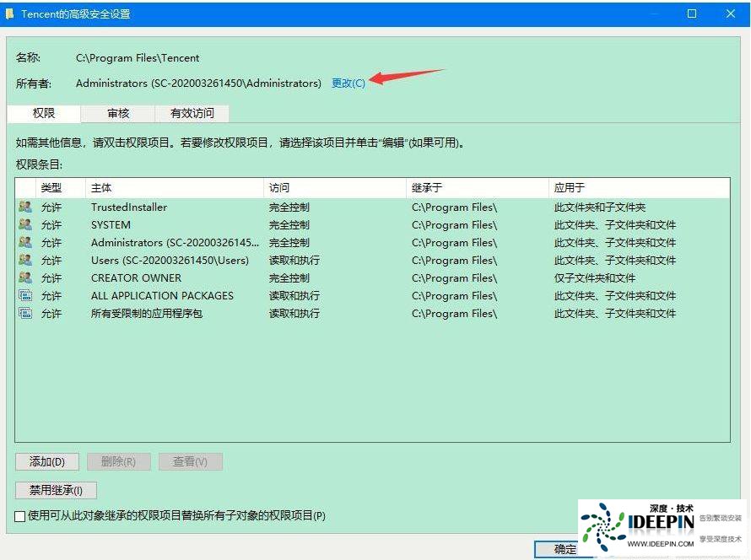
Task: Click the 查看(V) button
Action: [x=190, y=462]
